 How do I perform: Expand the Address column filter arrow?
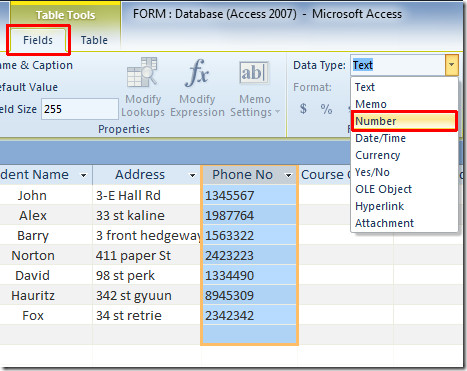click(192, 175)
